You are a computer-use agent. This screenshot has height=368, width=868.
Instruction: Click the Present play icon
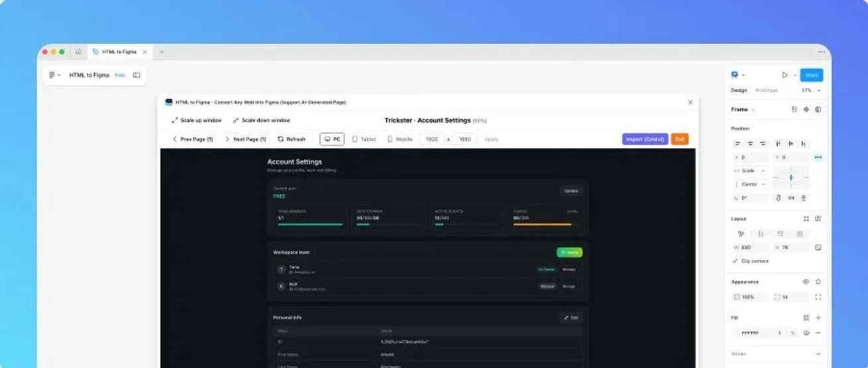[785, 75]
